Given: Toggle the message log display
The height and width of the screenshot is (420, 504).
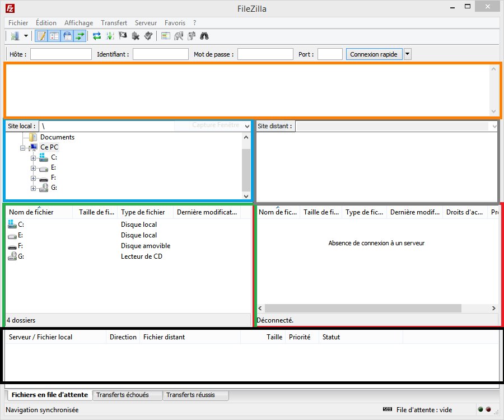Looking at the screenshot, I should pyautogui.click(x=41, y=36).
